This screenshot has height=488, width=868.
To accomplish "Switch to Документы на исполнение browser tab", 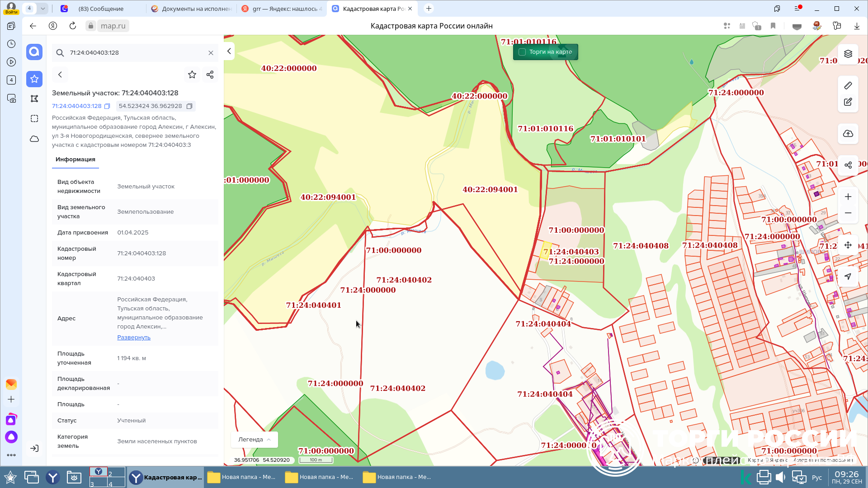I will 192,9.
